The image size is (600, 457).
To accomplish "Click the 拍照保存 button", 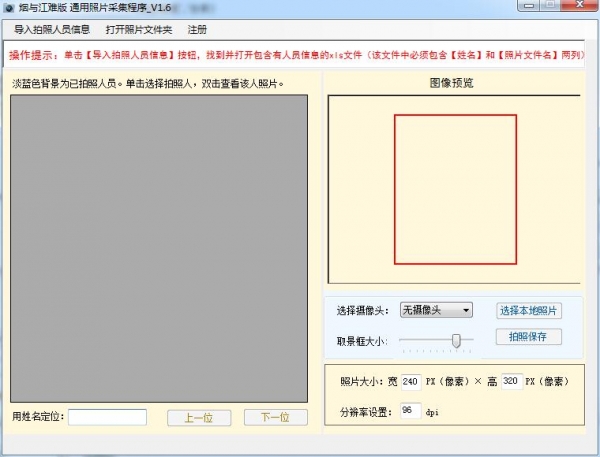I will click(x=529, y=336).
